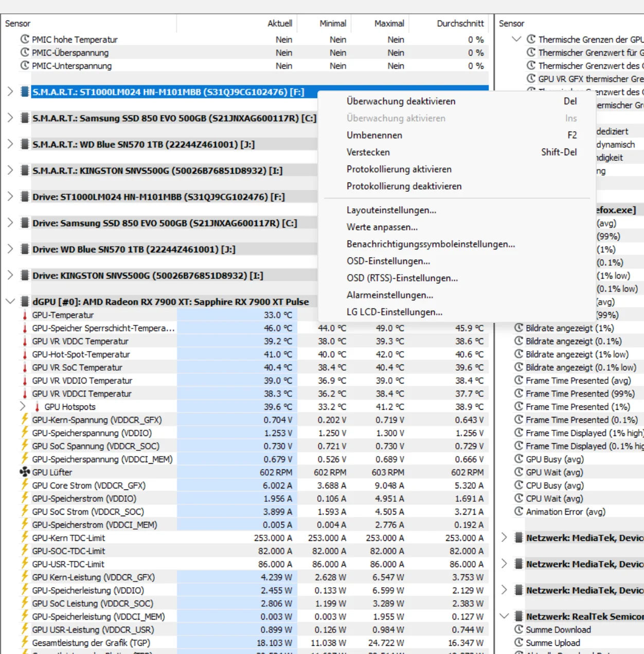Click the lightning icon beside GPU-Kern TDC-Limit
This screenshot has height=654, width=644.
pos(25,538)
